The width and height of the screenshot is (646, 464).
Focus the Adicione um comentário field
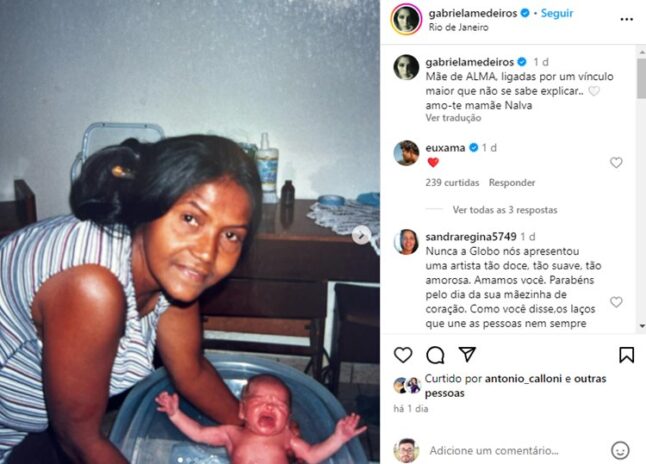pos(494,450)
